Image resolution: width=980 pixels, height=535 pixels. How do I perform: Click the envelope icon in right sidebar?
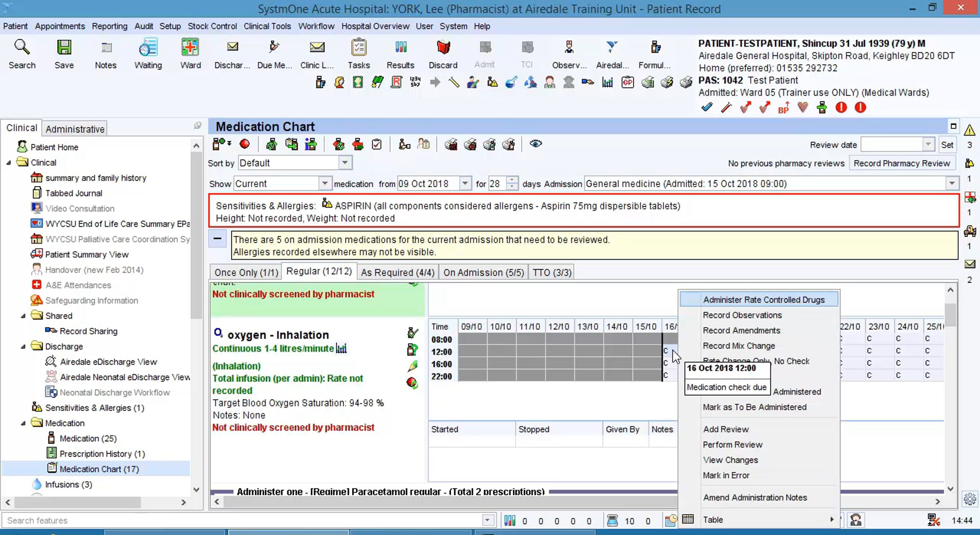tap(970, 264)
